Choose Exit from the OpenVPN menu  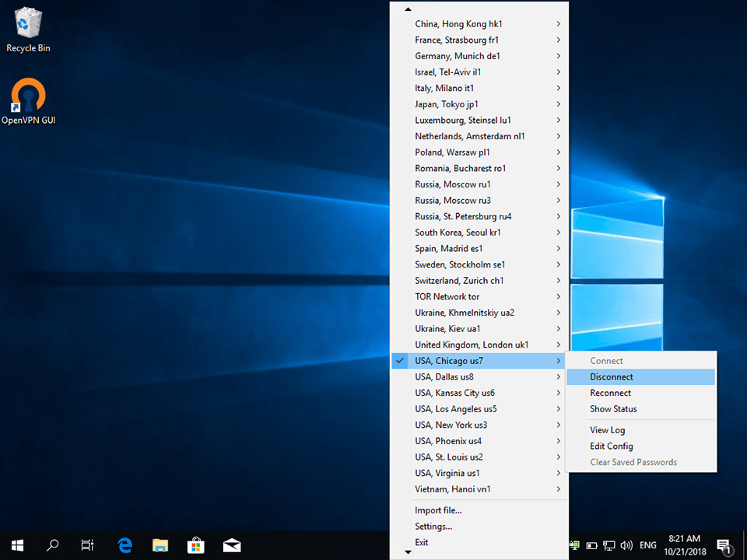coord(479,542)
